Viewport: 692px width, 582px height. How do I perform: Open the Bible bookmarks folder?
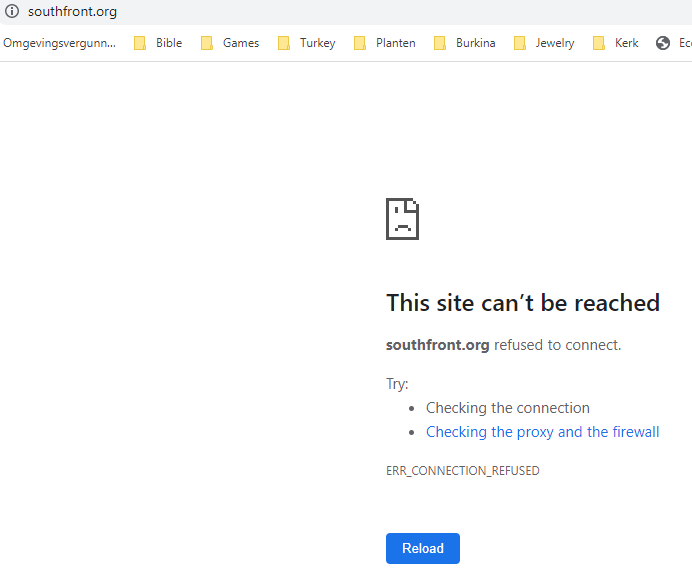click(x=158, y=43)
